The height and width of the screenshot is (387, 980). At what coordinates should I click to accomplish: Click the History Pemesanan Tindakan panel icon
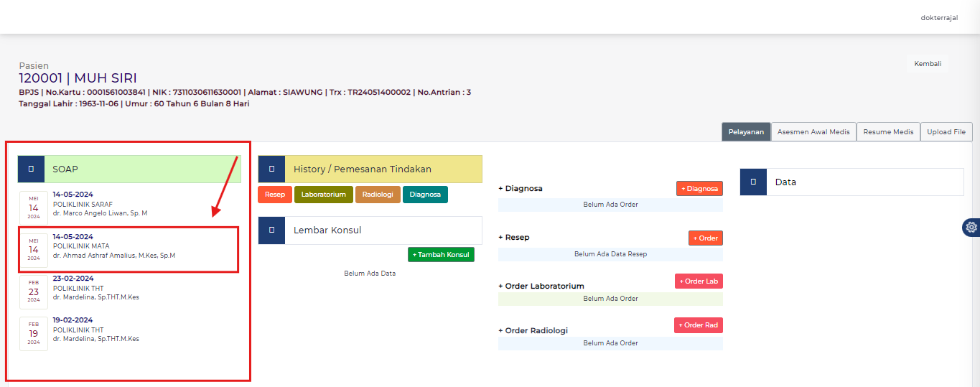[x=271, y=169]
